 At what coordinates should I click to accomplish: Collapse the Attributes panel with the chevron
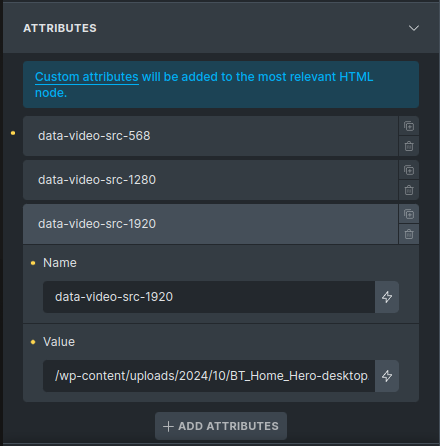click(x=414, y=28)
